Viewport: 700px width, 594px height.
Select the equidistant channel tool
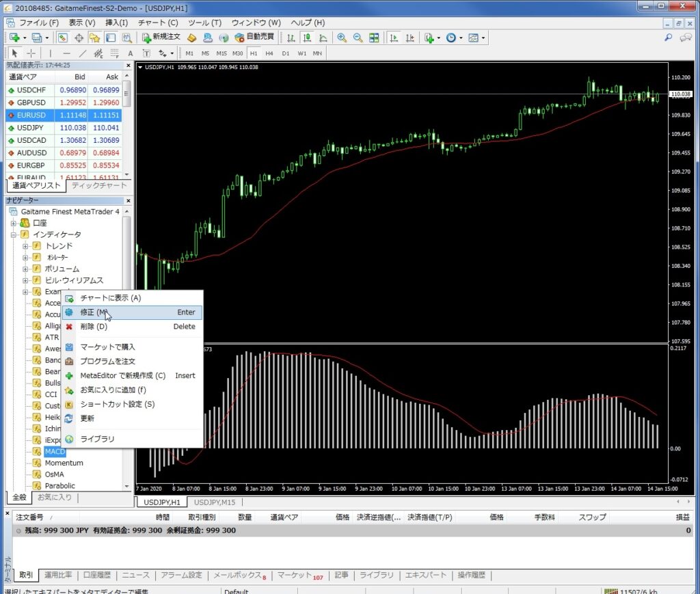pyautogui.click(x=98, y=53)
